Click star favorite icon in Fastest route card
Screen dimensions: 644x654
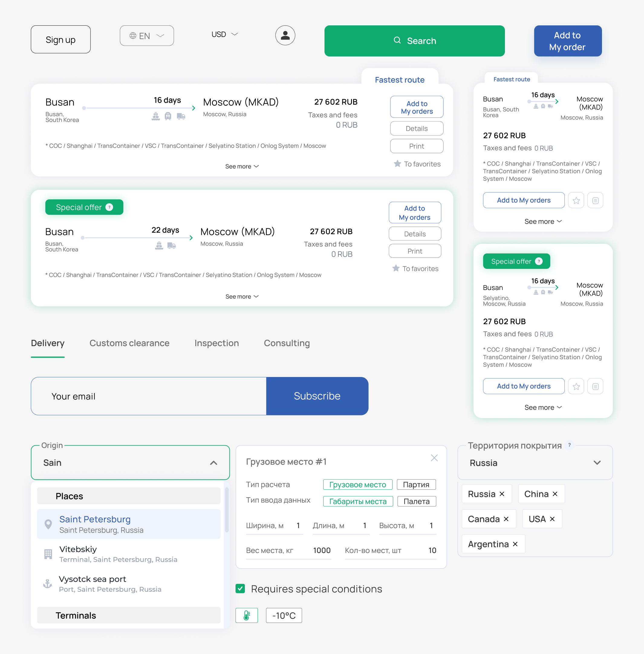576,200
